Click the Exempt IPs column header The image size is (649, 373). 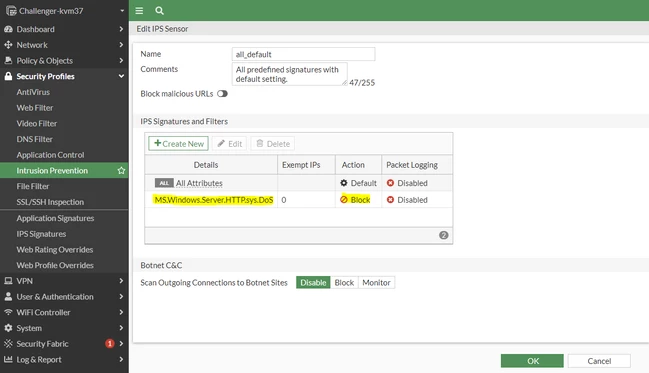click(306, 165)
